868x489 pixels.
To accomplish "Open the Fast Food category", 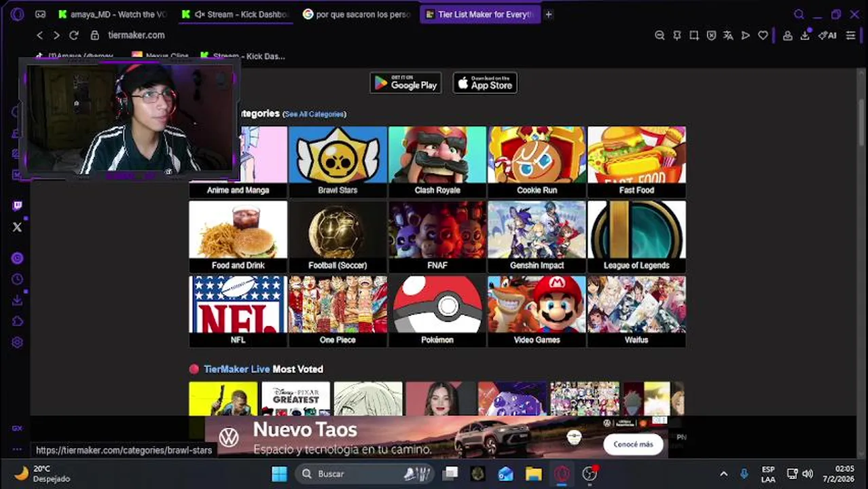I will tap(636, 162).
